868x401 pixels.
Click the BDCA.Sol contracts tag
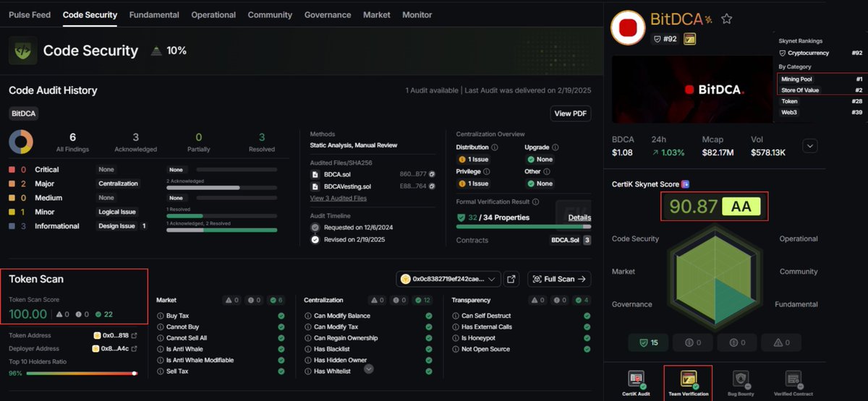click(x=571, y=240)
